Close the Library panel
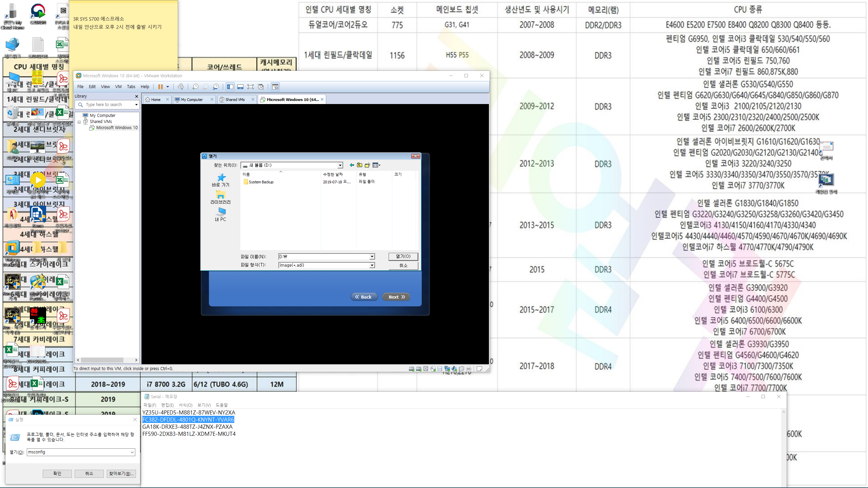This screenshot has height=488, width=868. click(137, 96)
